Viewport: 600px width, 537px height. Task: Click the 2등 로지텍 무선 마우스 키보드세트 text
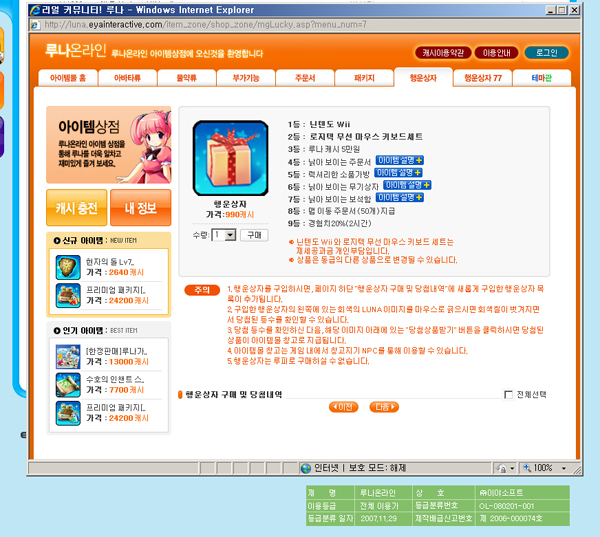point(355,137)
